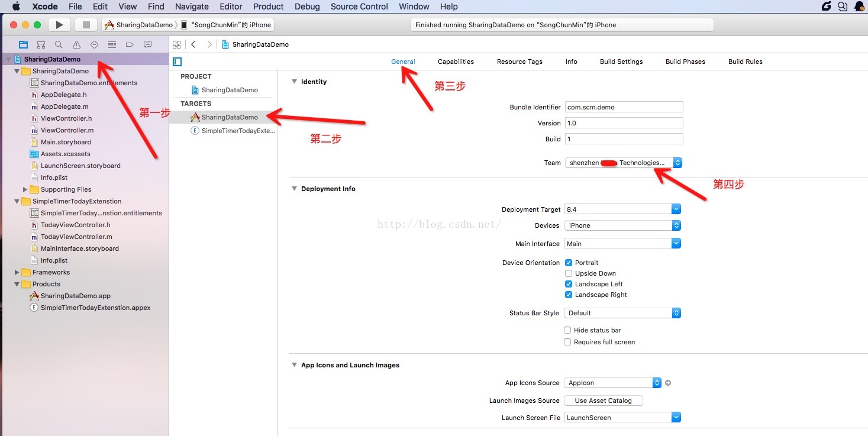Toggle Landscape Left checkbox
Viewport: 868px width, 436px height.
pyautogui.click(x=568, y=284)
